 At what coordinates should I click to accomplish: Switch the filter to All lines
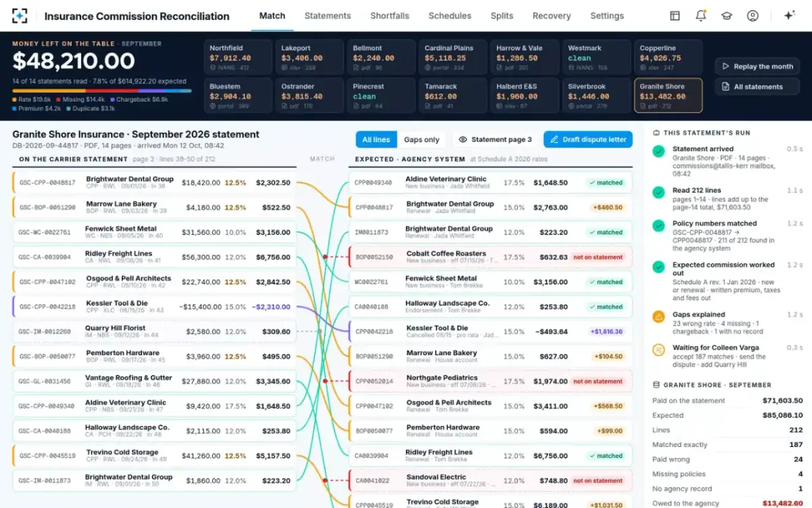376,140
